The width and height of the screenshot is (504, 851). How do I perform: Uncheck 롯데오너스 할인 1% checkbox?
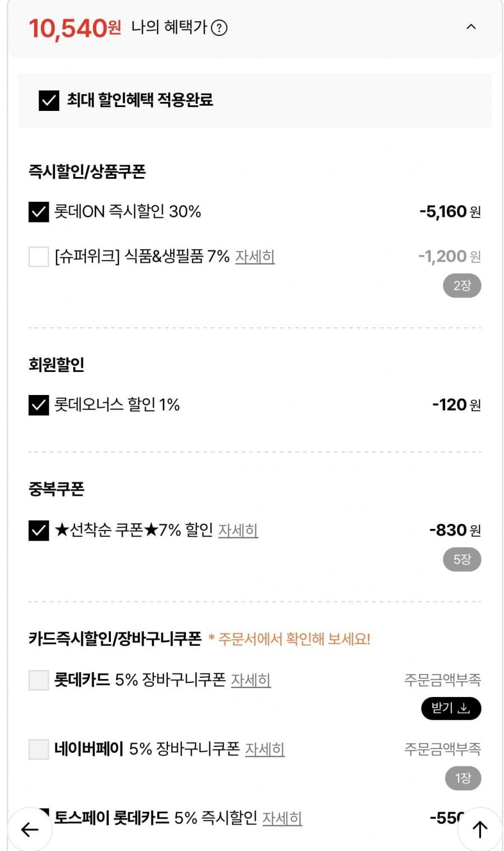pyautogui.click(x=39, y=405)
